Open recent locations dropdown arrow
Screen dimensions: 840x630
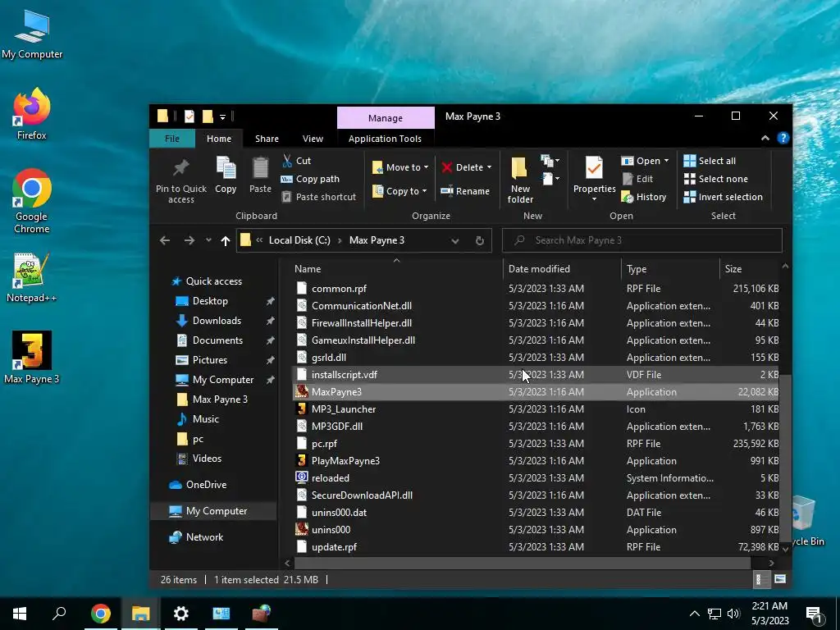pyautogui.click(x=208, y=240)
